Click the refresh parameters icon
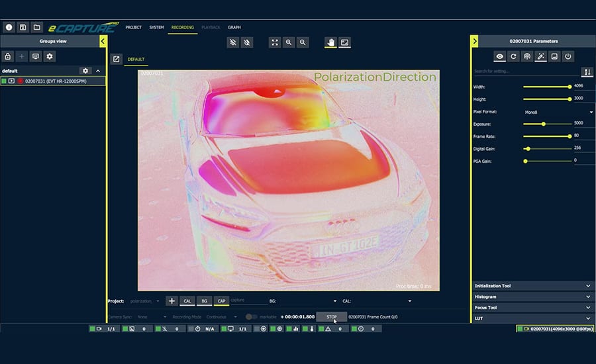The height and width of the screenshot is (364, 596). (x=513, y=57)
